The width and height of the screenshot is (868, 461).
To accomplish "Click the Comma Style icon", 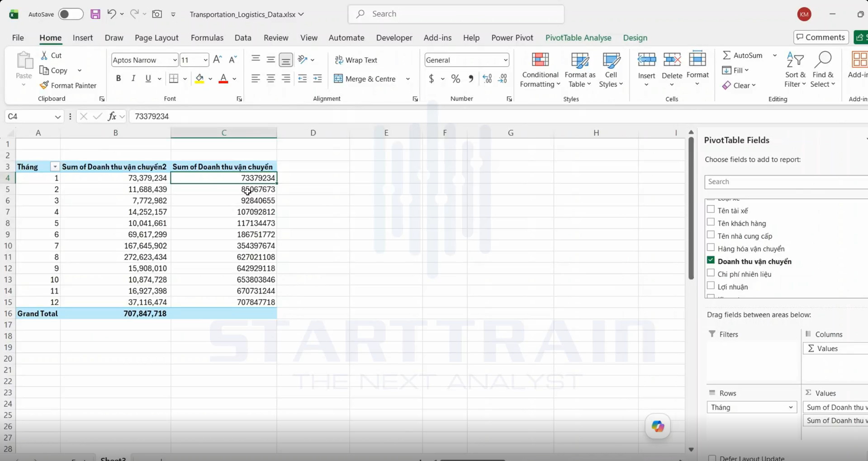I will (x=471, y=79).
